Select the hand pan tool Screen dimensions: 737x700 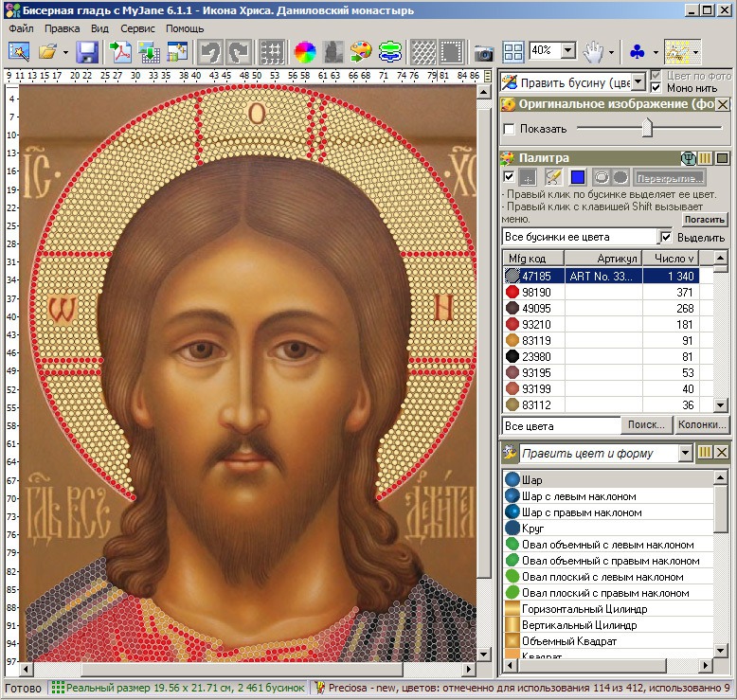point(593,51)
